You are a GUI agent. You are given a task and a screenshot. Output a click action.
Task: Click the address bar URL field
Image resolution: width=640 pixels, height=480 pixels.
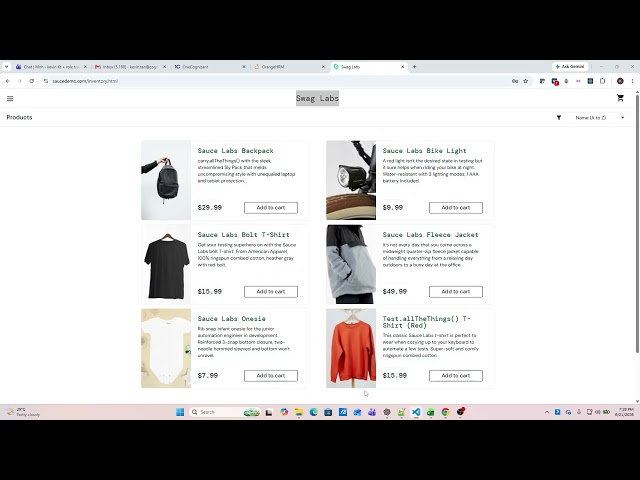(x=278, y=81)
